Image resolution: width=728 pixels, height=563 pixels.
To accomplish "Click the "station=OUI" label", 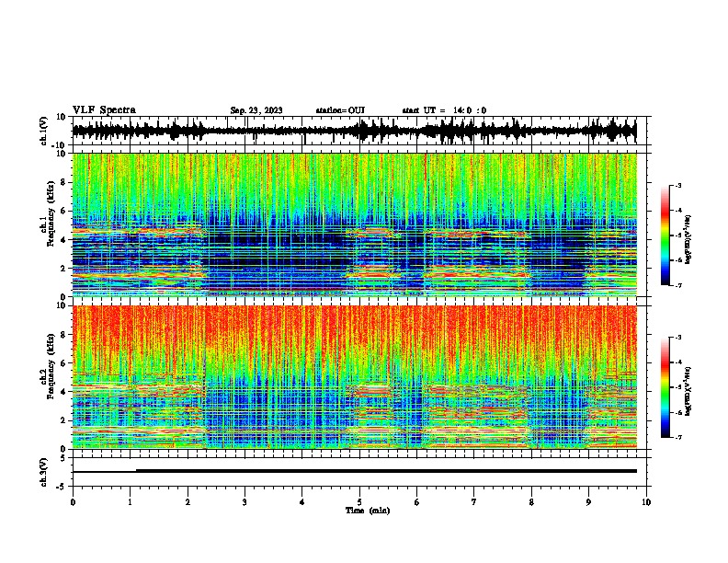I will point(340,110).
